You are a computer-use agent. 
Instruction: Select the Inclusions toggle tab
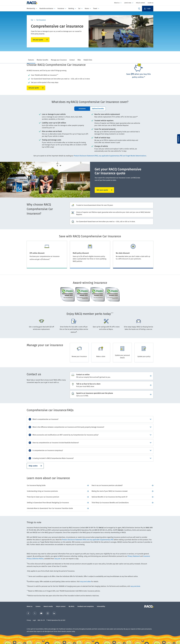[82, 109]
